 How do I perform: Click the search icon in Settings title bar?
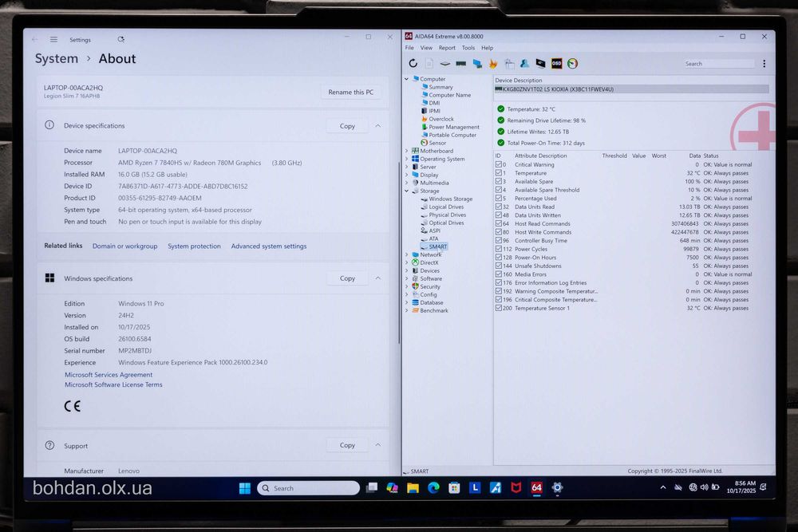(x=120, y=39)
